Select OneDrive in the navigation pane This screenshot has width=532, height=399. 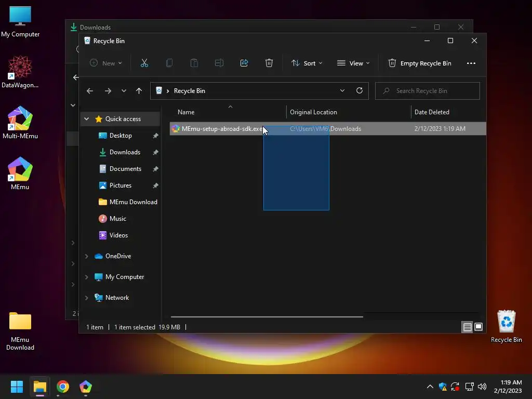pos(118,256)
